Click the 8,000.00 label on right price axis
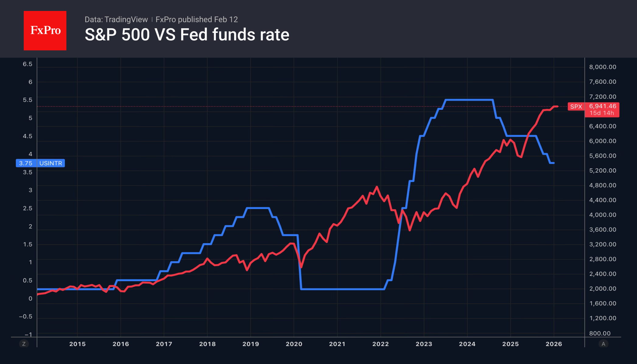Screen dimensions: 637x364 (x=603, y=67)
